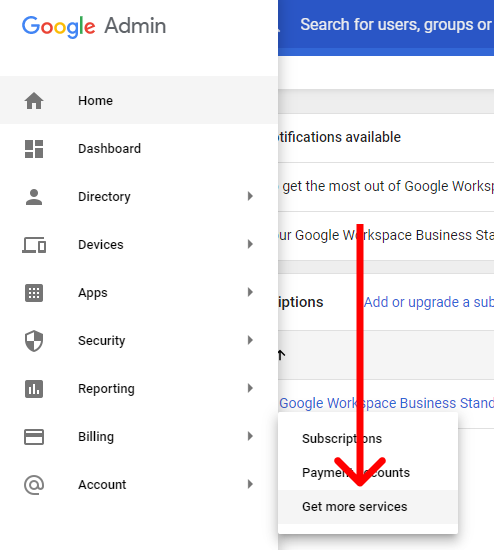
Task: Select Directory menu label
Action: pos(104,197)
